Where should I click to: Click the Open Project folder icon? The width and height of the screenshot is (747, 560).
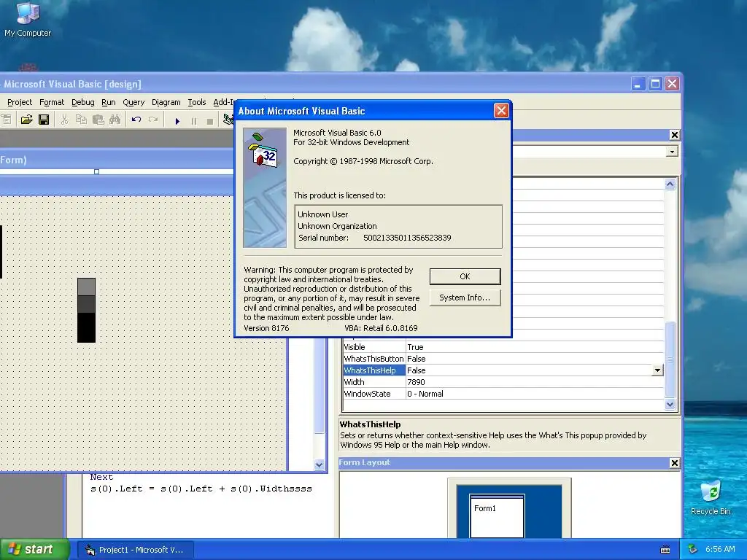27,120
